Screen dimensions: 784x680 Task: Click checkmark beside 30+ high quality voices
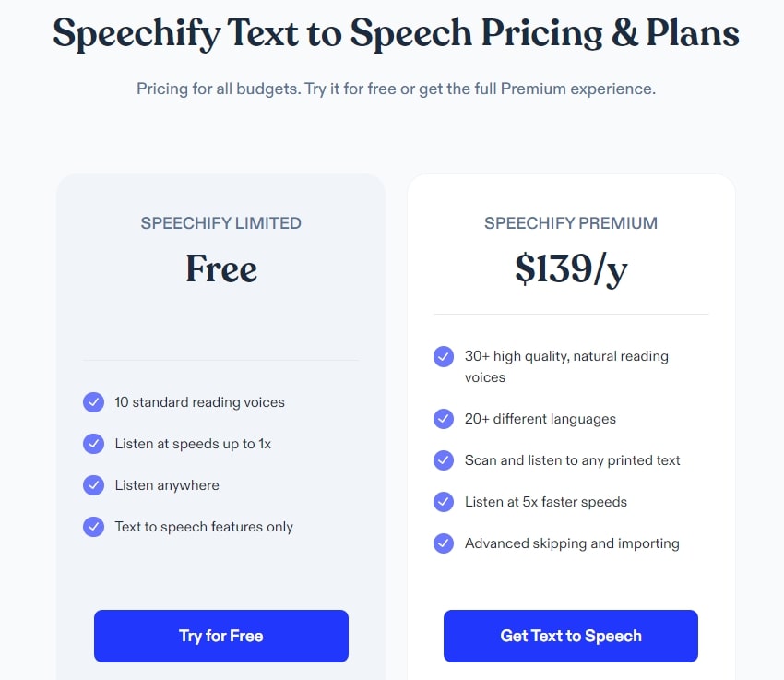444,356
